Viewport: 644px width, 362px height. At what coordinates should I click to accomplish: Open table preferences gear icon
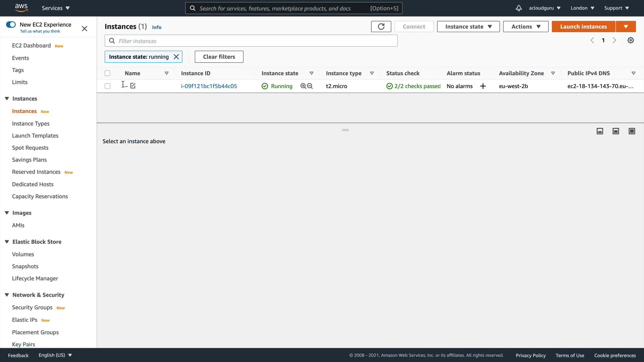[x=631, y=40]
